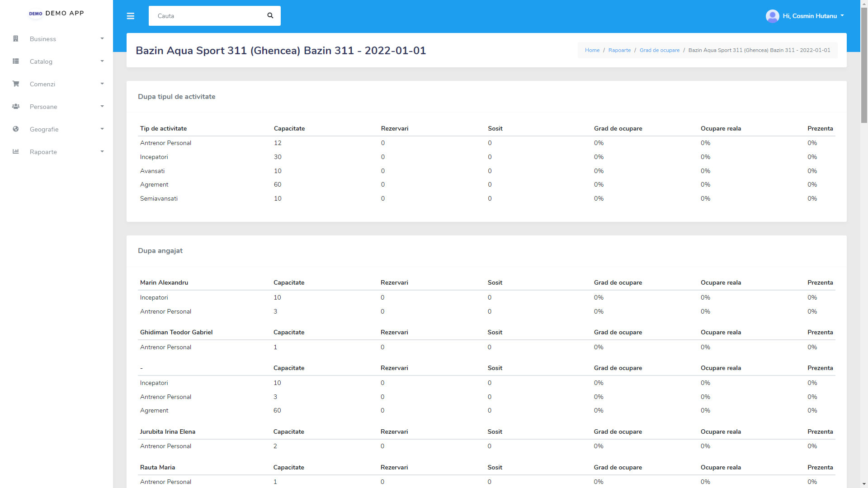Open the Rapoarte breadcrumb link
Image resolution: width=868 pixels, height=488 pixels.
click(x=619, y=50)
